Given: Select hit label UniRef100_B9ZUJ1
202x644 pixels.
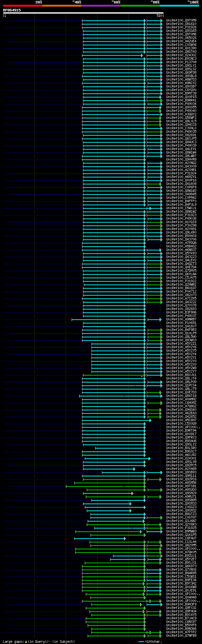Looking at the screenshot, I should coord(181,556).
